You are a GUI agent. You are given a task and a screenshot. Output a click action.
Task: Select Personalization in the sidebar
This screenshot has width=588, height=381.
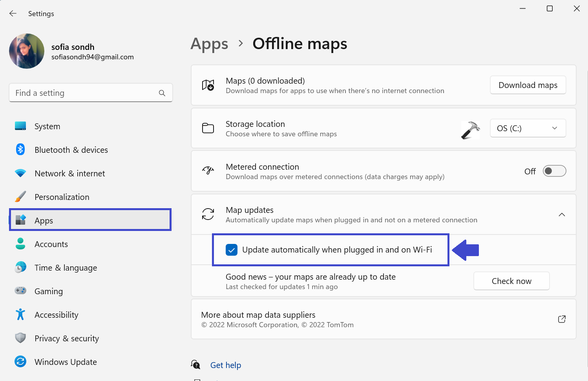point(62,197)
